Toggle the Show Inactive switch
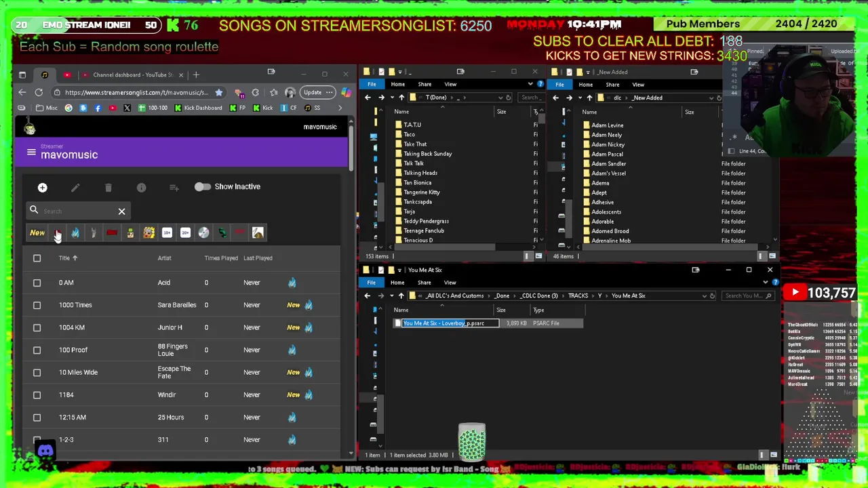 pos(202,187)
